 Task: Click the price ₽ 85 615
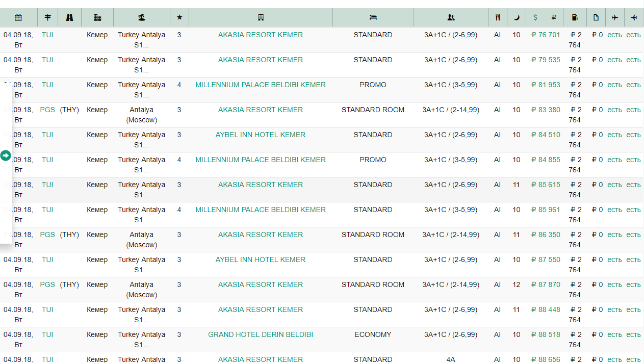point(546,185)
